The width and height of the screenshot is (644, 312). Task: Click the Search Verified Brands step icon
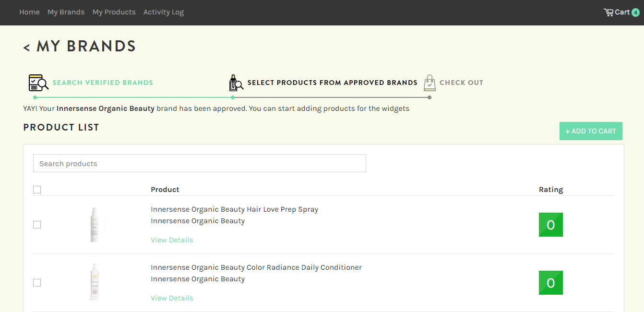click(38, 83)
